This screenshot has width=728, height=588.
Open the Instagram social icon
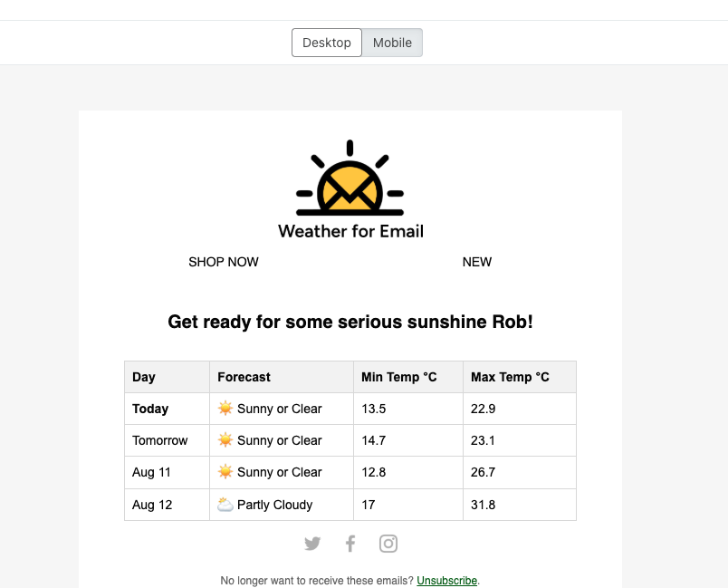(x=388, y=544)
